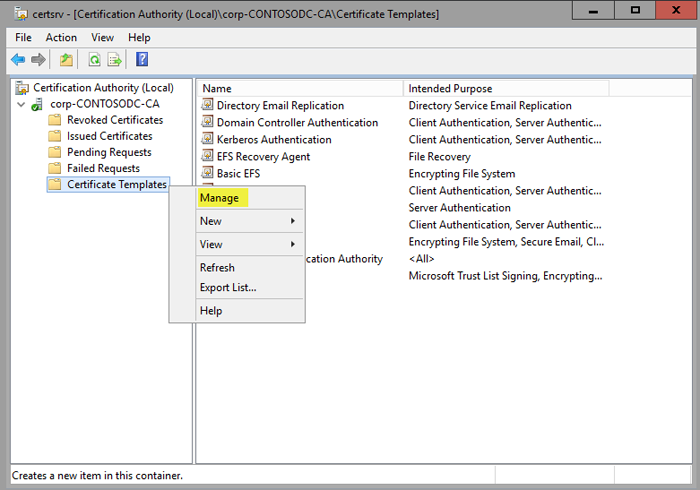Open the Pending Requests folder

[x=109, y=152]
